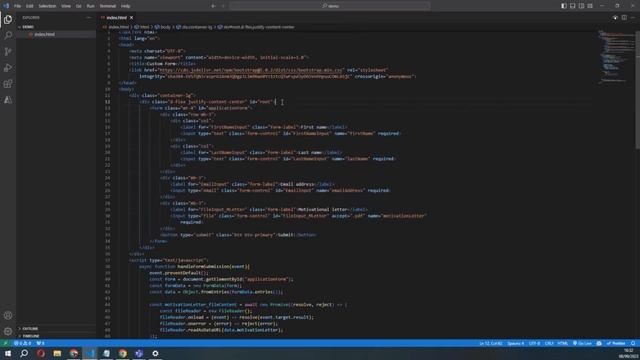Go back with the navigation arrow
Screen dimensions: 640x360
click(213, 6)
